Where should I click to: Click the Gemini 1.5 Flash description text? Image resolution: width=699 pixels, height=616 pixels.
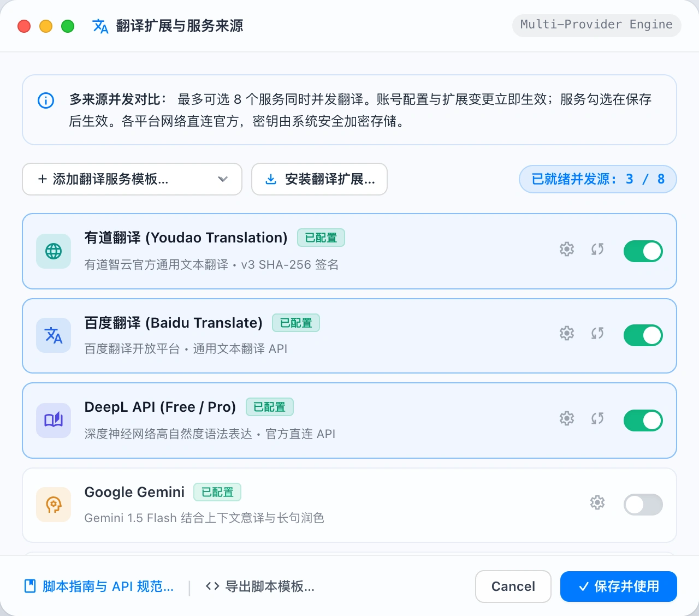point(204,518)
